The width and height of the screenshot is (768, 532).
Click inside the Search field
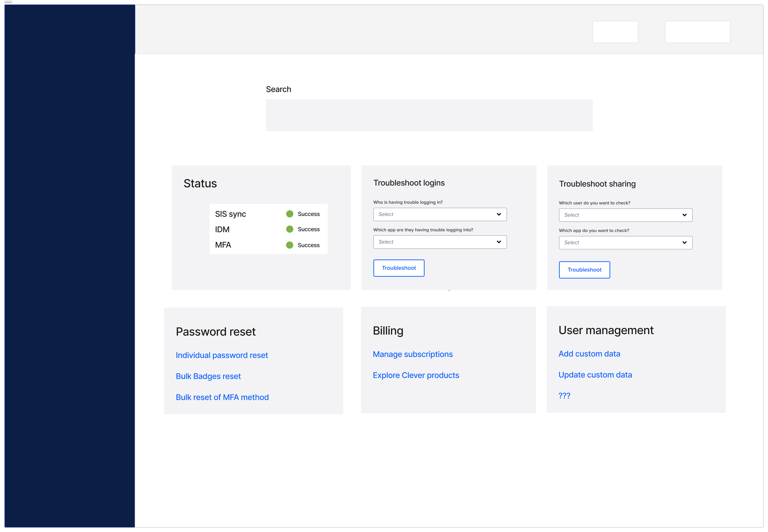click(x=429, y=115)
